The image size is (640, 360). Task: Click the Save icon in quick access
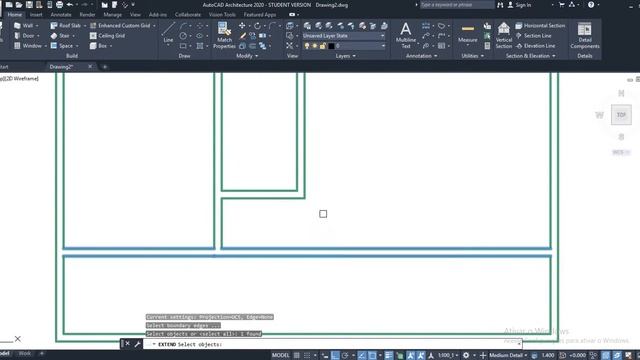pos(29,4)
